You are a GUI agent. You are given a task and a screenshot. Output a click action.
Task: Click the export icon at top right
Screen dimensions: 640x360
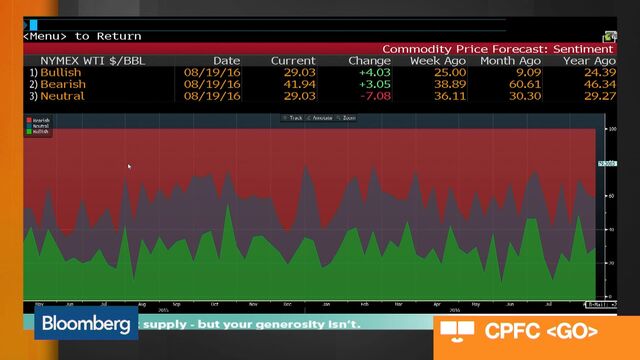(609, 37)
